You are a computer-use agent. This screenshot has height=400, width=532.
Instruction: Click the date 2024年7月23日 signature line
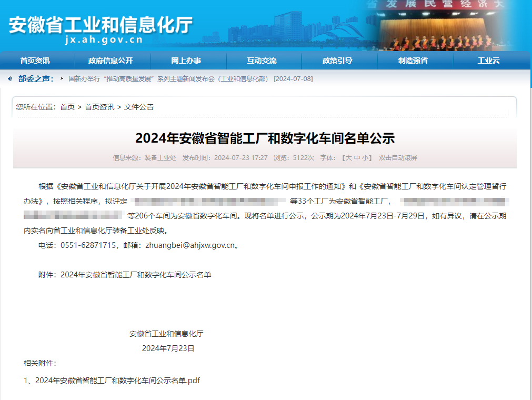tap(168, 348)
